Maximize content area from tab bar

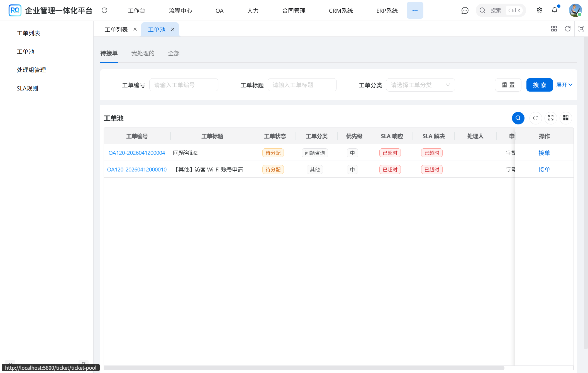(581, 29)
